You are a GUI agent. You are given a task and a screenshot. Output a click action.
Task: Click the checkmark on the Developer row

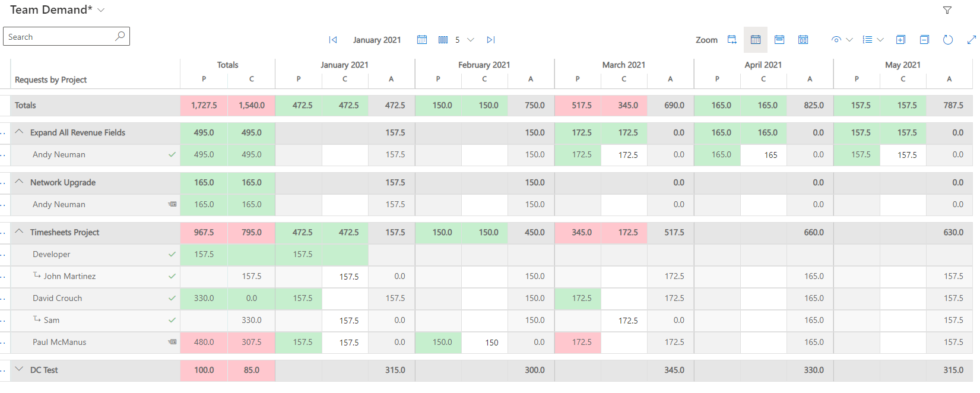[x=172, y=254]
